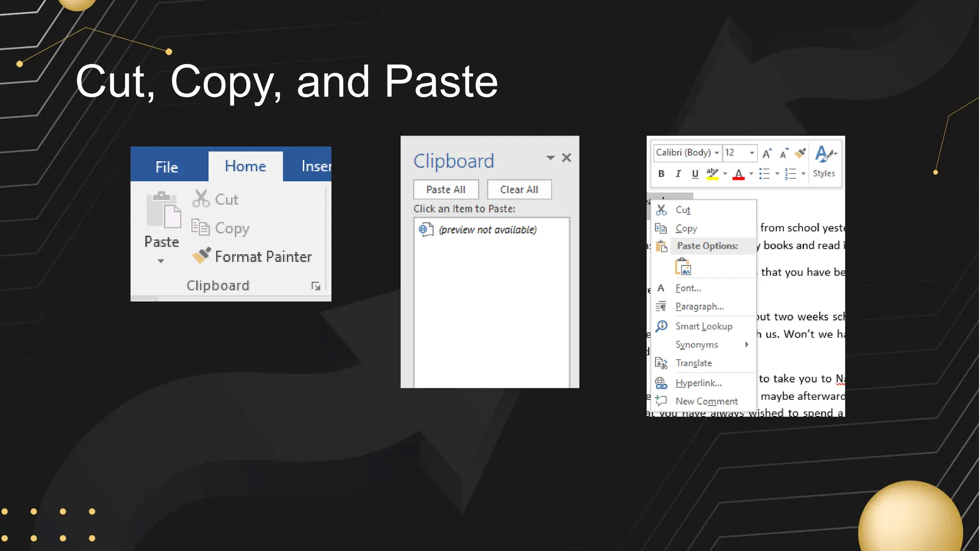The height and width of the screenshot is (551, 980).
Task: Open the arrow below the Paste button
Action: pyautogui.click(x=161, y=261)
